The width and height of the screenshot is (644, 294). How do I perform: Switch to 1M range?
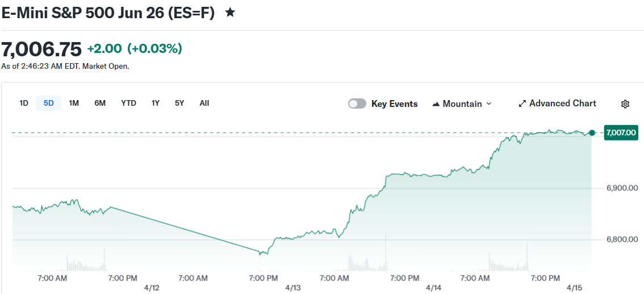tap(74, 103)
